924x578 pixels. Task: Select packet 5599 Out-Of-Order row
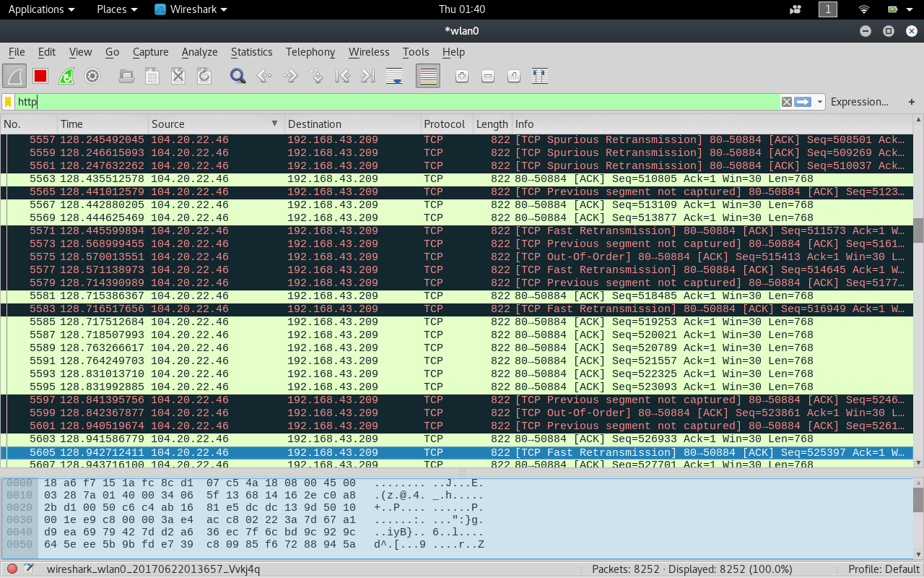[x=456, y=413]
